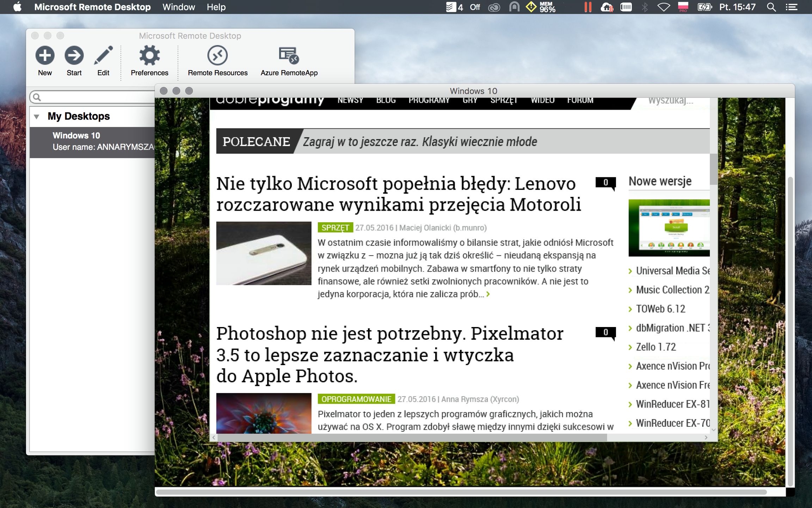
Task: Open the Help menu
Action: coord(216,7)
